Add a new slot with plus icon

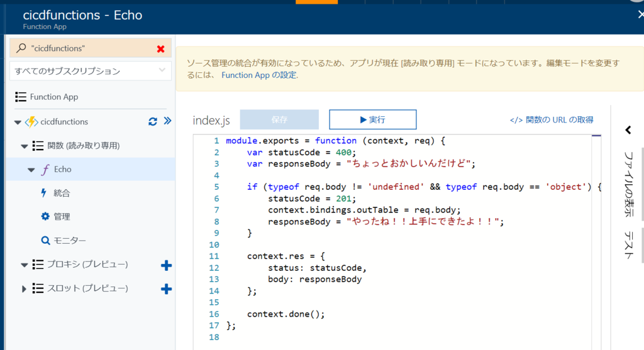point(166,289)
